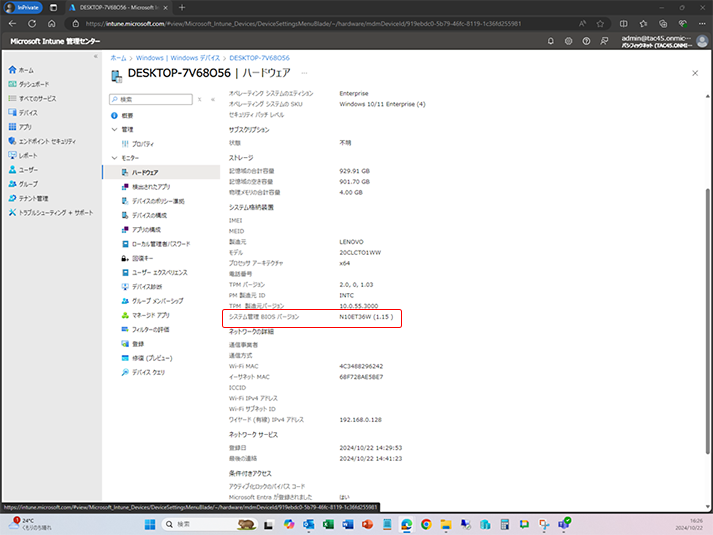Go to ホーム breadcrumb link
The image size is (713, 535).
[118, 58]
